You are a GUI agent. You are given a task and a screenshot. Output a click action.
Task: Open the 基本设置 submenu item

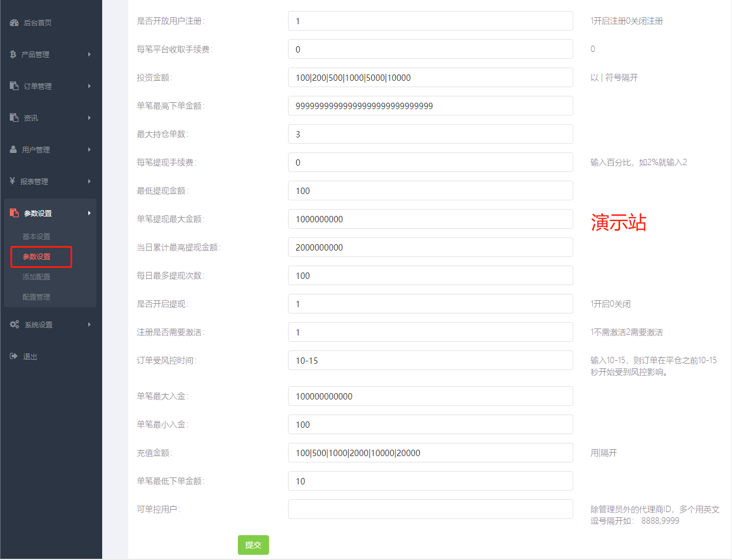click(36, 237)
